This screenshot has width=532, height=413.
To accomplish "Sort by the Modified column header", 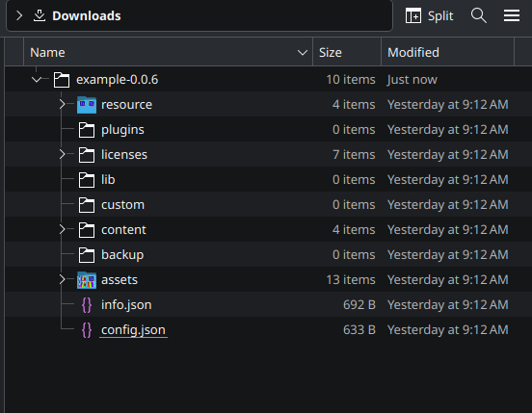I will point(447,52).
